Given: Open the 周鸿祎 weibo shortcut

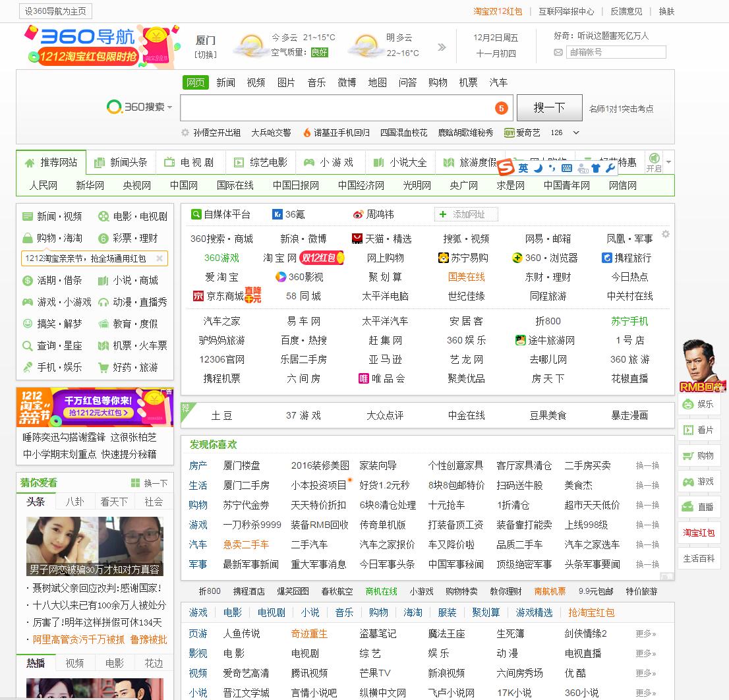Looking at the screenshot, I should click(x=373, y=214).
